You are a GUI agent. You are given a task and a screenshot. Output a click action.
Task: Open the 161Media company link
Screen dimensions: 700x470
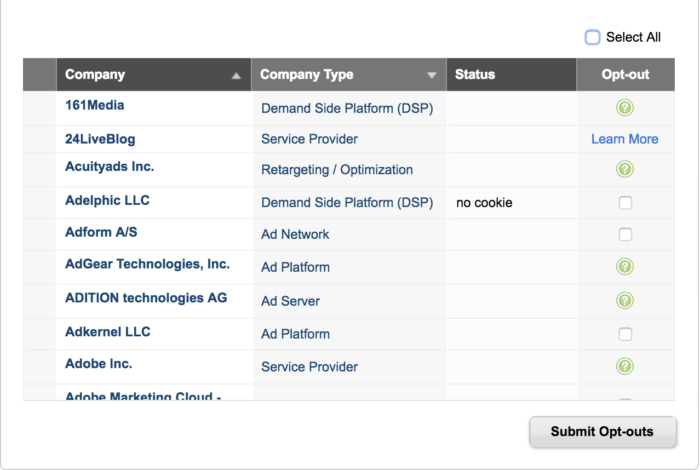coord(95,105)
